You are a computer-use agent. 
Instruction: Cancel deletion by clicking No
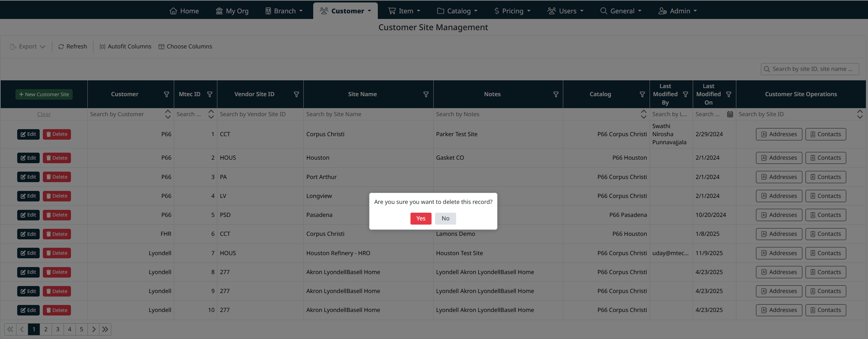pos(445,219)
